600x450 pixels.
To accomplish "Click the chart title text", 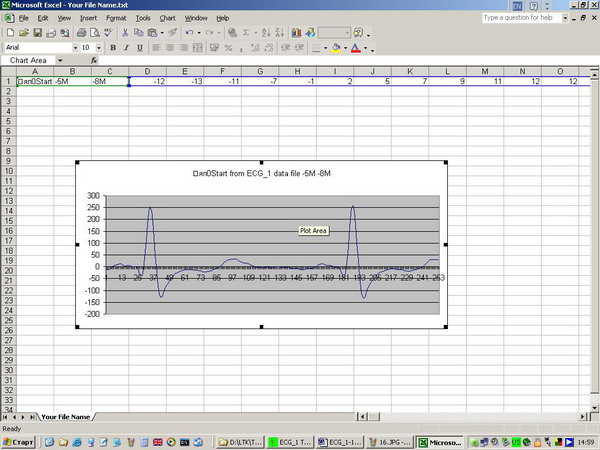I will tap(261, 173).
